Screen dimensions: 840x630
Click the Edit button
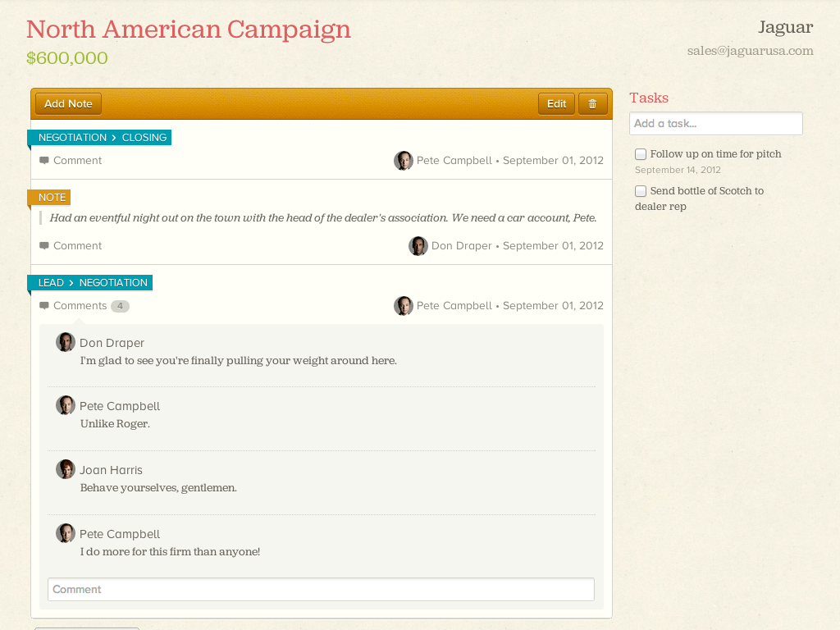pyautogui.click(x=557, y=104)
